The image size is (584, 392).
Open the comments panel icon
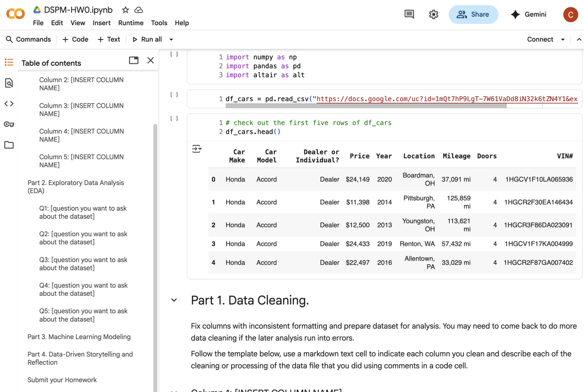coord(409,15)
